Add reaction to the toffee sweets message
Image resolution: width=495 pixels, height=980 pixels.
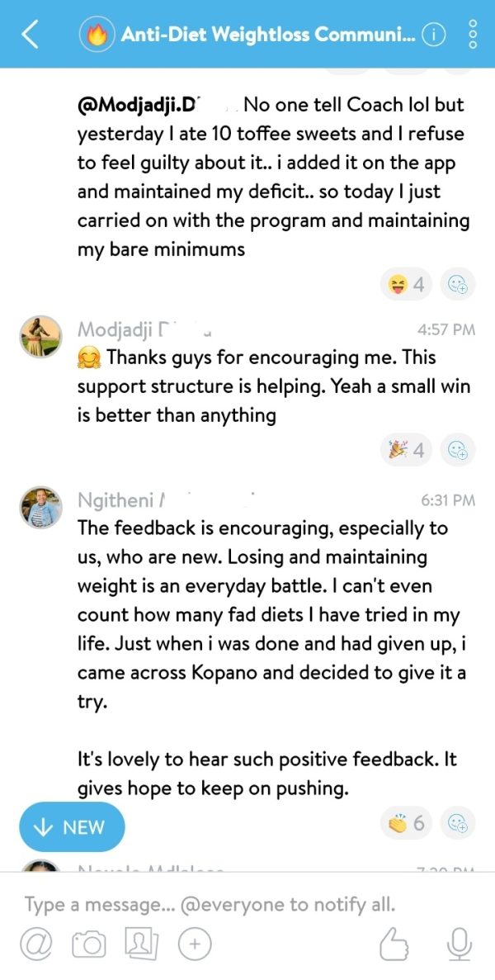tap(458, 285)
